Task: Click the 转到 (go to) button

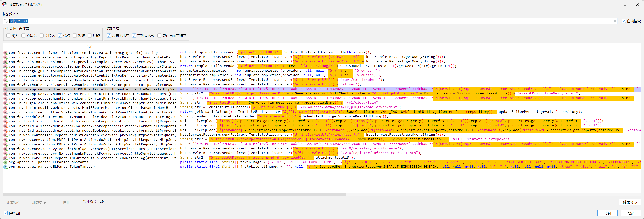Action: pos(607,213)
